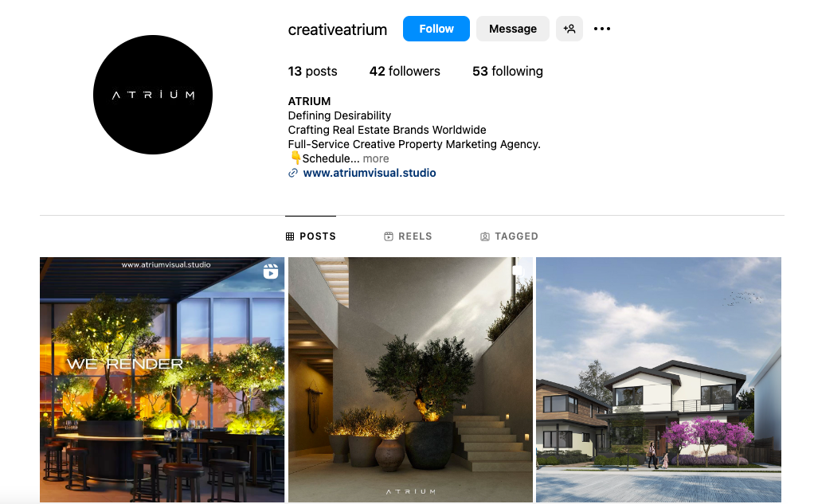Click the link chain icon in bio
Image resolution: width=814 pixels, height=504 pixels.
tap(293, 173)
